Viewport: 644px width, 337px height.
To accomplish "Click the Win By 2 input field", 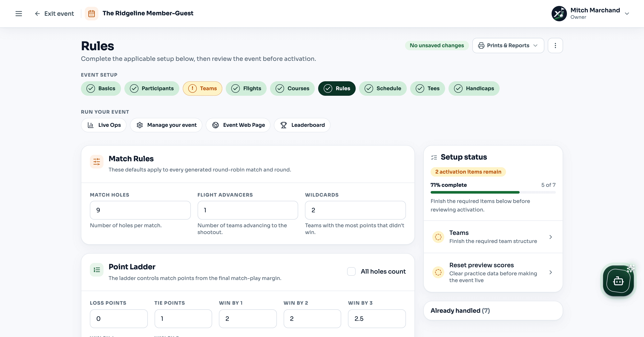I will [x=312, y=318].
